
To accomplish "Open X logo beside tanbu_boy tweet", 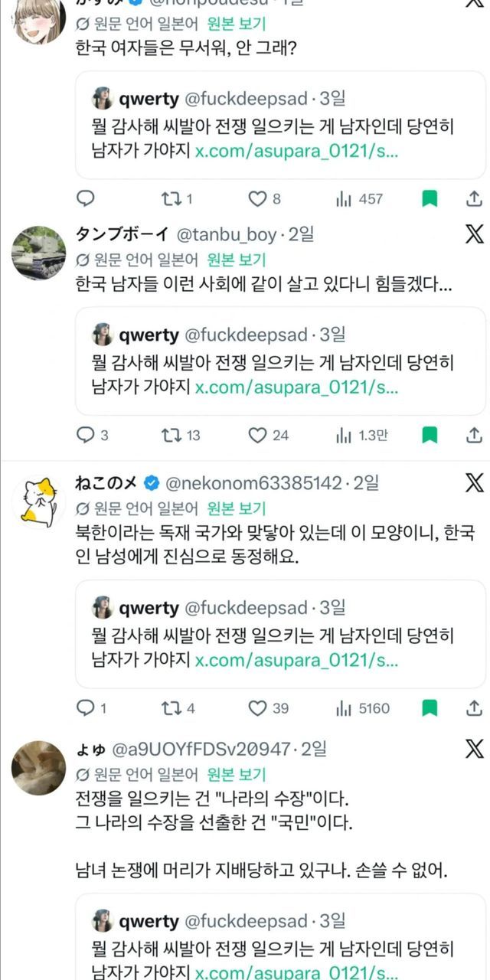I will (474, 234).
